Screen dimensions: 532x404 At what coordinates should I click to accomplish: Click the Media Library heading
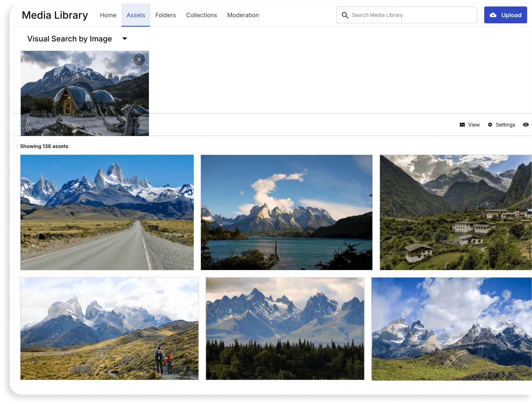pyautogui.click(x=54, y=15)
